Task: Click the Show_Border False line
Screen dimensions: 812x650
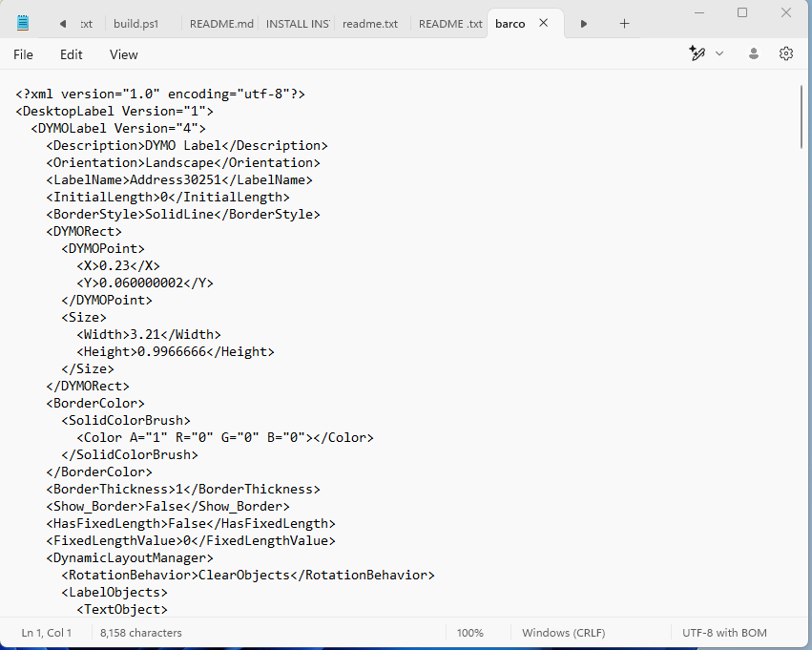Action: (168, 506)
